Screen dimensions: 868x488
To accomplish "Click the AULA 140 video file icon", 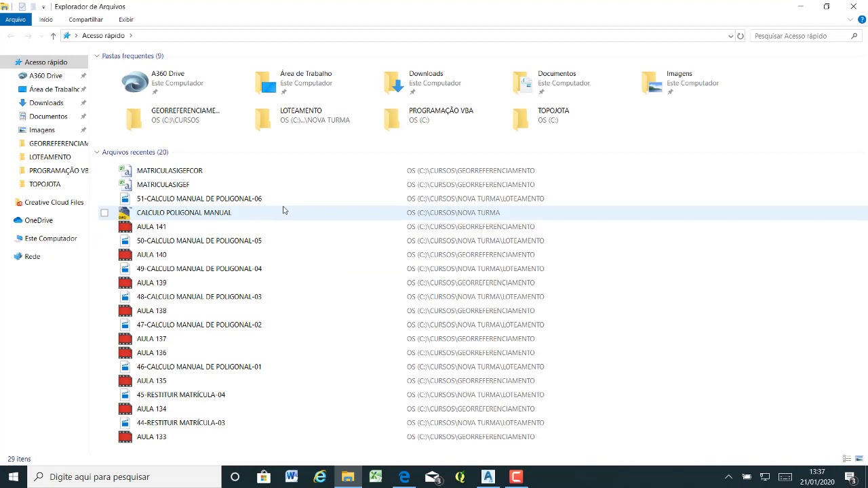I will tap(125, 255).
